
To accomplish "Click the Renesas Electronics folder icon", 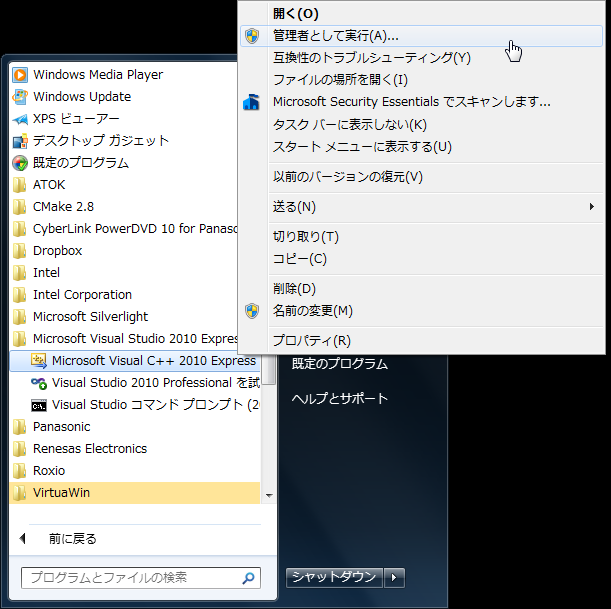I will [x=19, y=449].
